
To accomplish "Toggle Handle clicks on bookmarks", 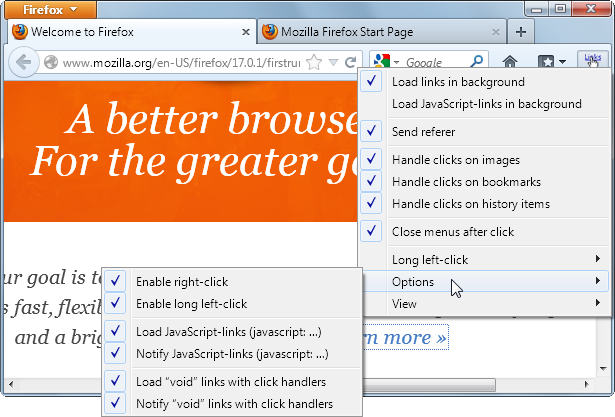I will 484,182.
